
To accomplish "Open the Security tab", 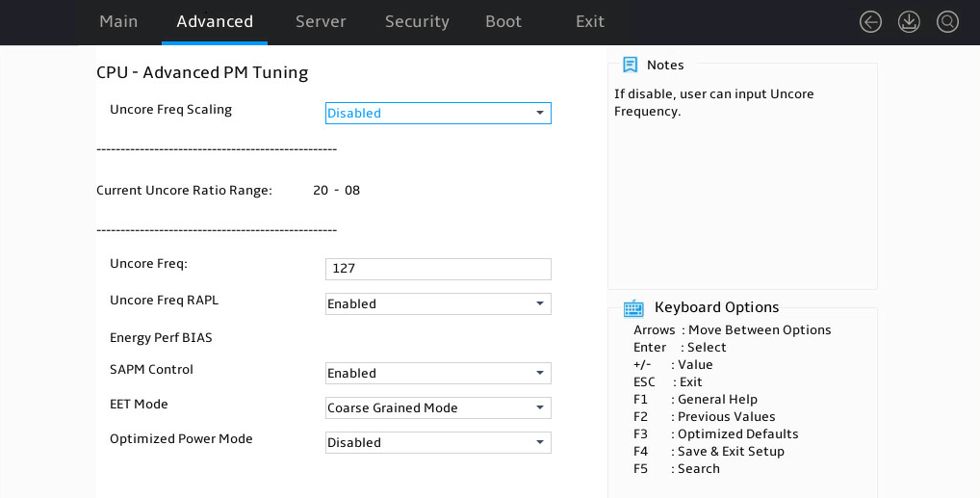I will (417, 22).
